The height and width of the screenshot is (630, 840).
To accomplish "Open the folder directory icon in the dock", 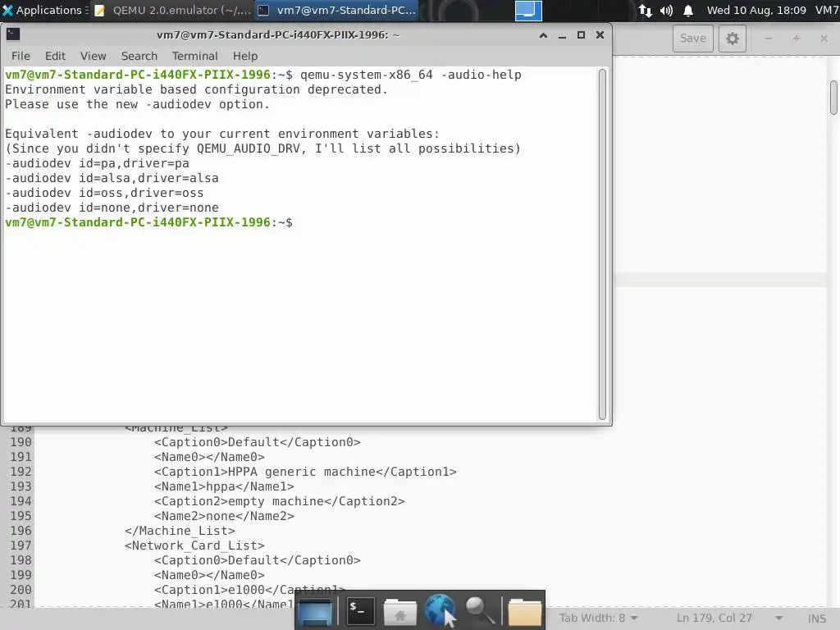I will [524, 611].
